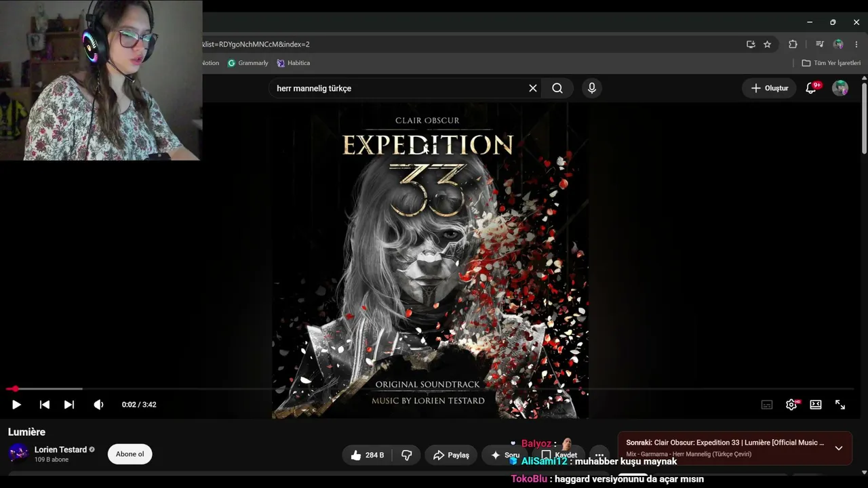Open more actions three-dot menu
The image size is (868, 488).
(x=599, y=455)
